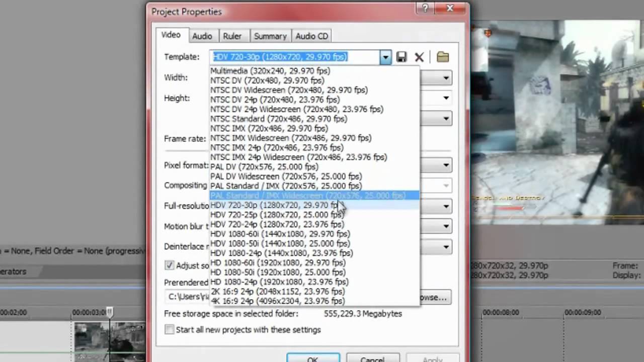The width and height of the screenshot is (644, 362).
Task: Open the Width row dropdown arrow
Action: tap(446, 78)
